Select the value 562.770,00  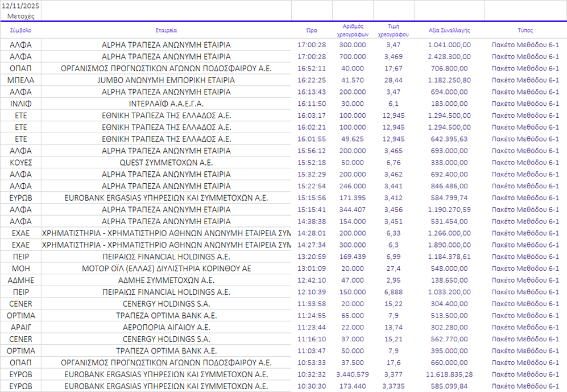(x=449, y=339)
